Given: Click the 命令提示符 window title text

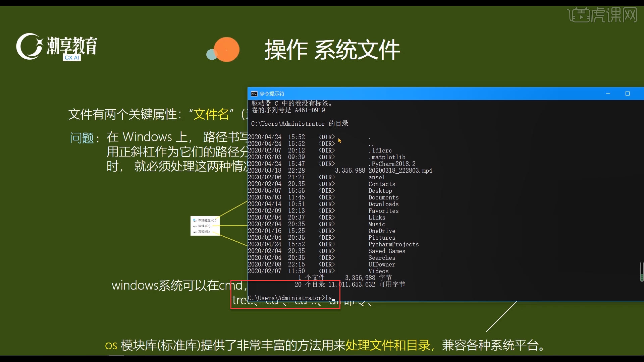Looking at the screenshot, I should coord(272,94).
